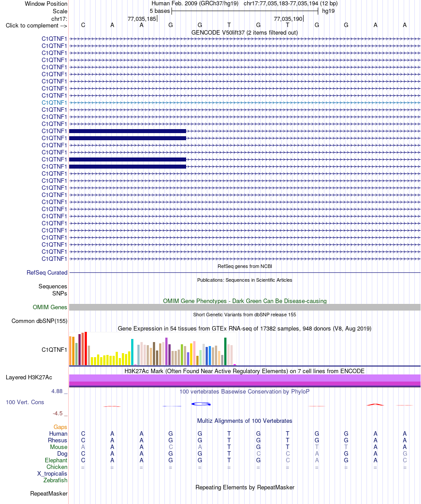The width and height of the screenshot is (421, 504).
Task: Click the Rhesus alignment row label
Action: pos(58,441)
